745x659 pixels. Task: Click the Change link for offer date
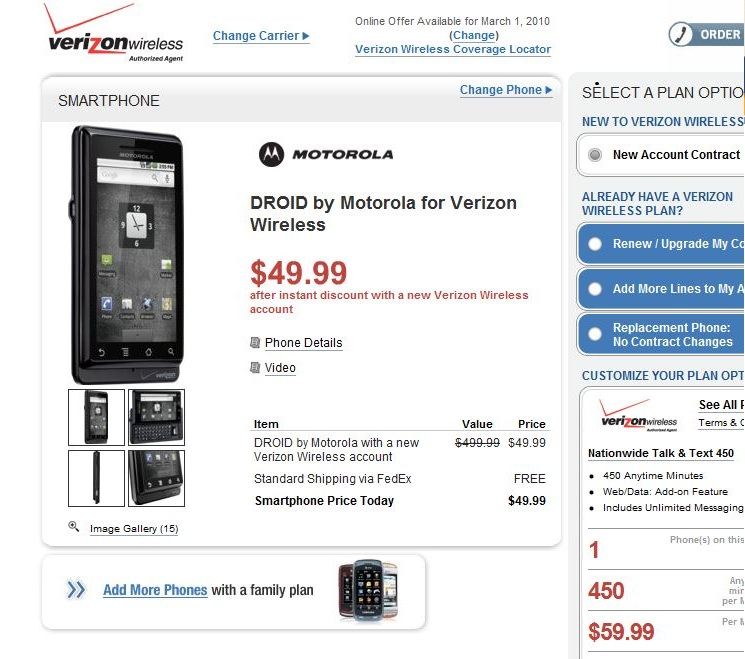pyautogui.click(x=474, y=35)
